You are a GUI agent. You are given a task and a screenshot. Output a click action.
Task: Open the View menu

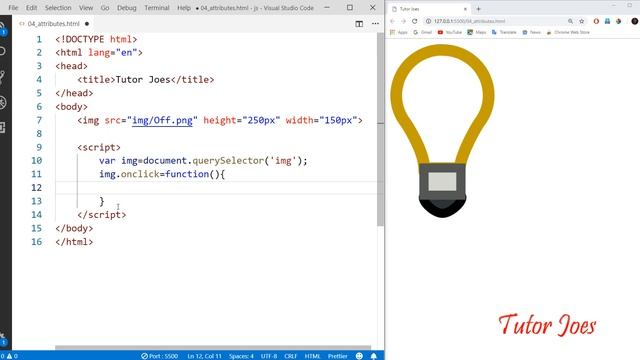(x=86, y=8)
